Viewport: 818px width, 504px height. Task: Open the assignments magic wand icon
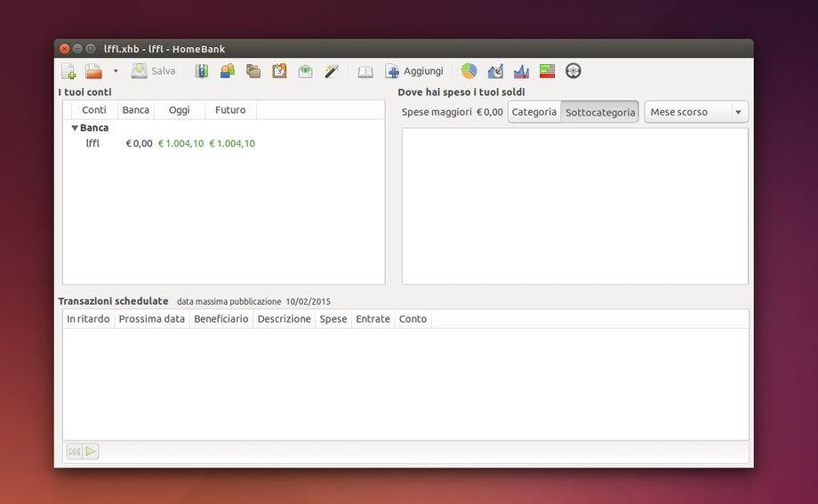(x=331, y=71)
